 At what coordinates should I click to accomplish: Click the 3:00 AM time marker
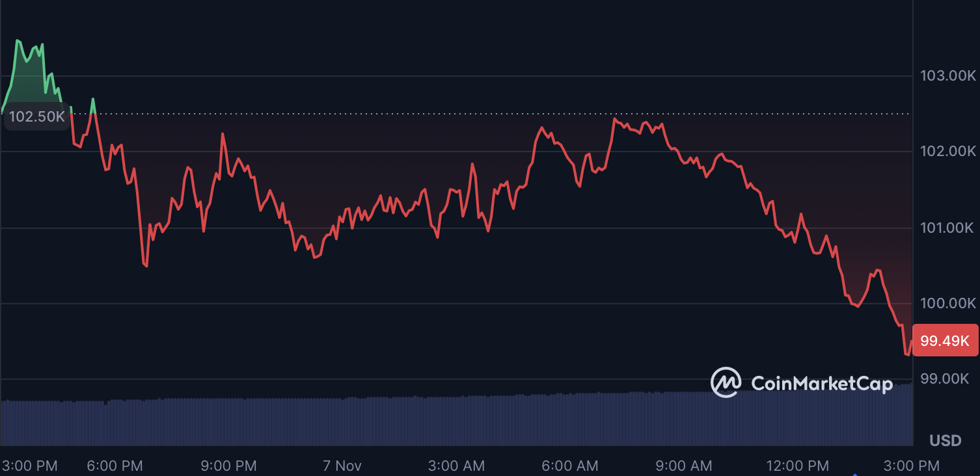[457, 466]
